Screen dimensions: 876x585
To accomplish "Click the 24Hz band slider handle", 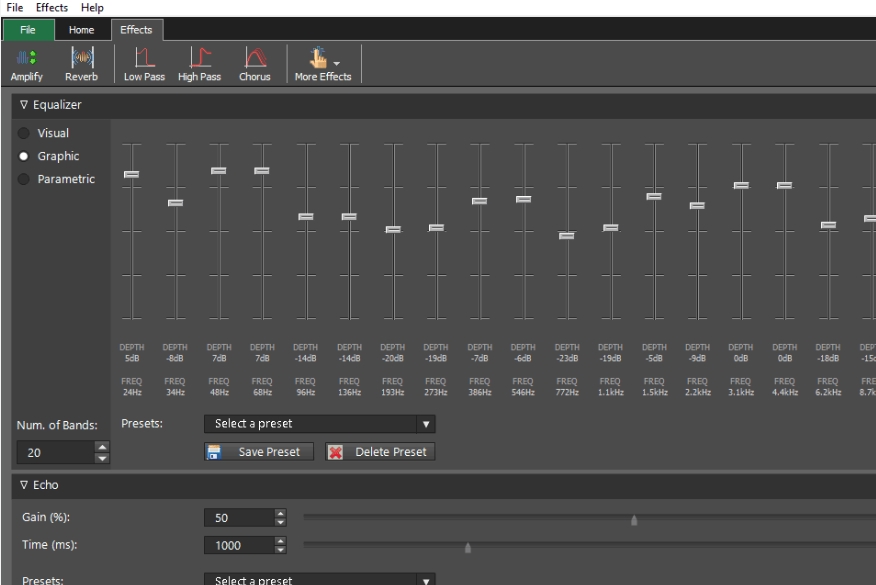I will point(131,174).
